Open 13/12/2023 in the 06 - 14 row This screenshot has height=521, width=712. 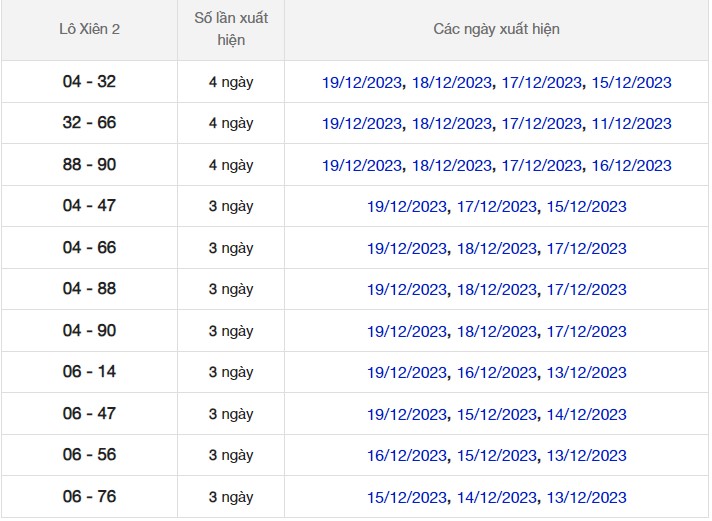pos(586,373)
